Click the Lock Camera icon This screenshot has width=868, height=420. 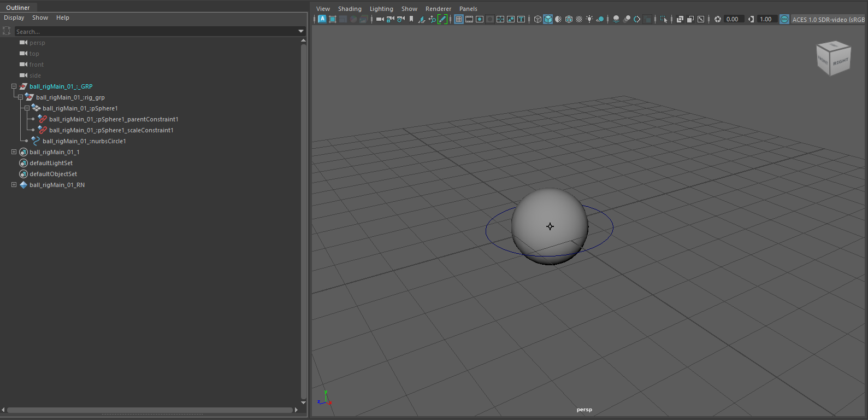(391, 19)
